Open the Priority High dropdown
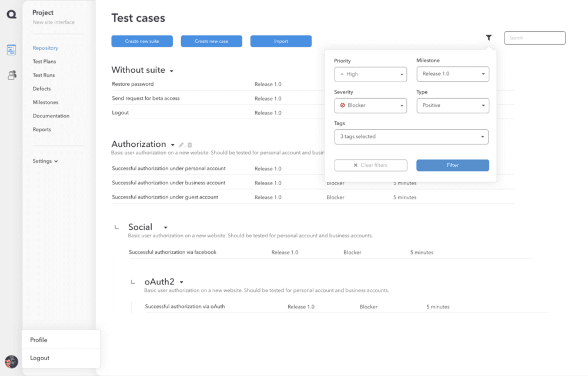The image size is (588, 376). pyautogui.click(x=370, y=74)
